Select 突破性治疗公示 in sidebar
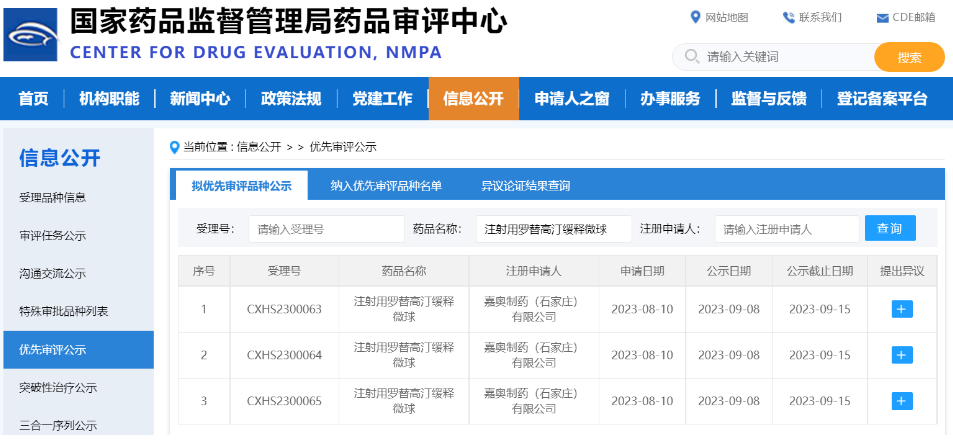The image size is (953, 445). coord(58,388)
